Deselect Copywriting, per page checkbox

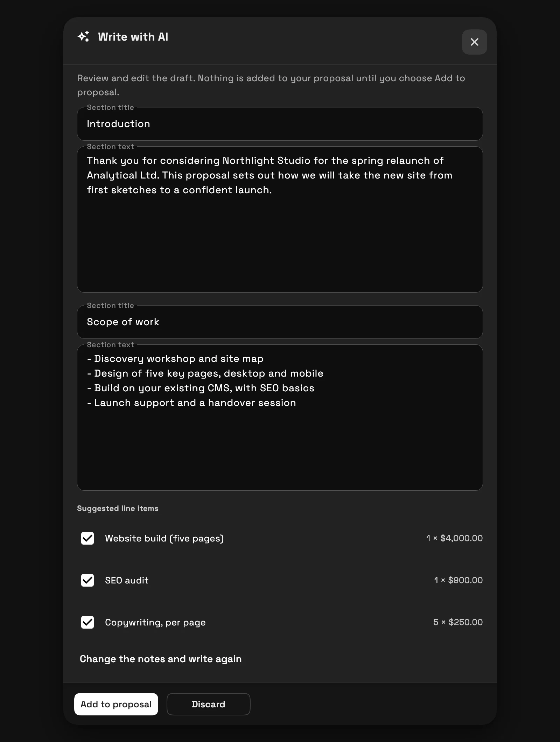pyautogui.click(x=87, y=622)
